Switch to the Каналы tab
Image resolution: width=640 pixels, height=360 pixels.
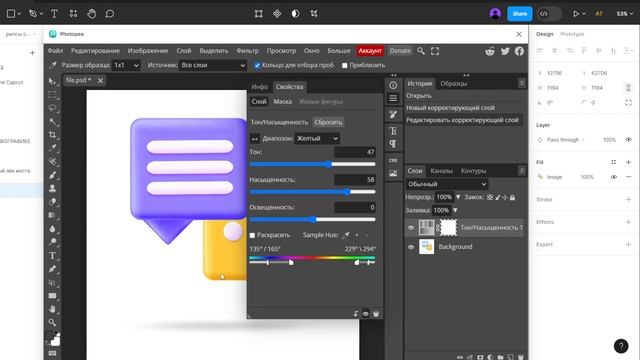[x=441, y=171]
